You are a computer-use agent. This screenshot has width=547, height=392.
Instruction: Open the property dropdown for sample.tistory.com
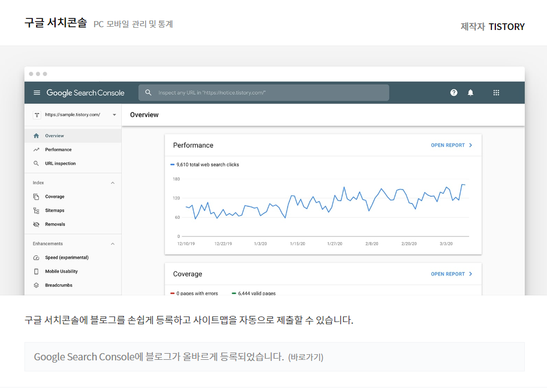point(114,114)
